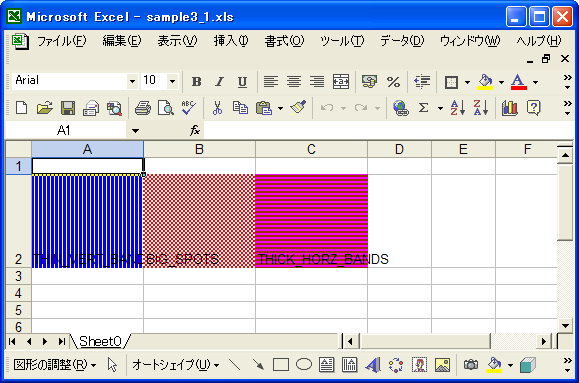Open 挿入(I) menu
Image resolution: width=579 pixels, height=383 pixels.
(x=231, y=41)
